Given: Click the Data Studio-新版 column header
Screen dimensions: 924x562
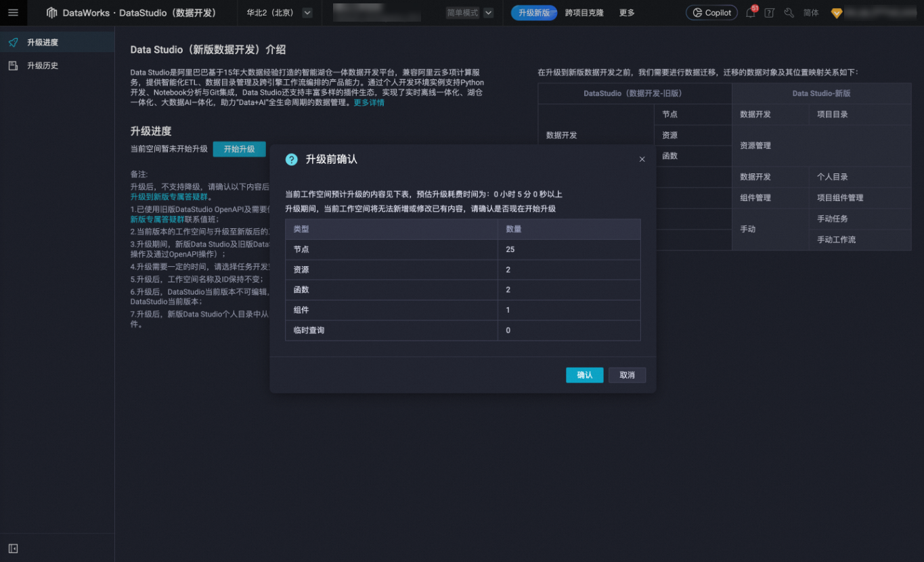Looking at the screenshot, I should pos(822,93).
